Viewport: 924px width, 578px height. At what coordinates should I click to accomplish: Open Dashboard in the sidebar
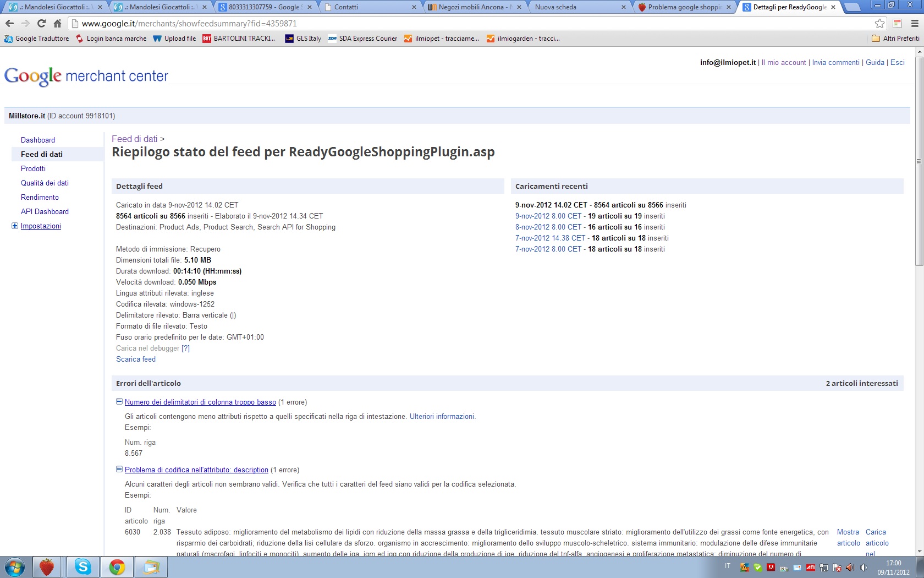click(38, 140)
